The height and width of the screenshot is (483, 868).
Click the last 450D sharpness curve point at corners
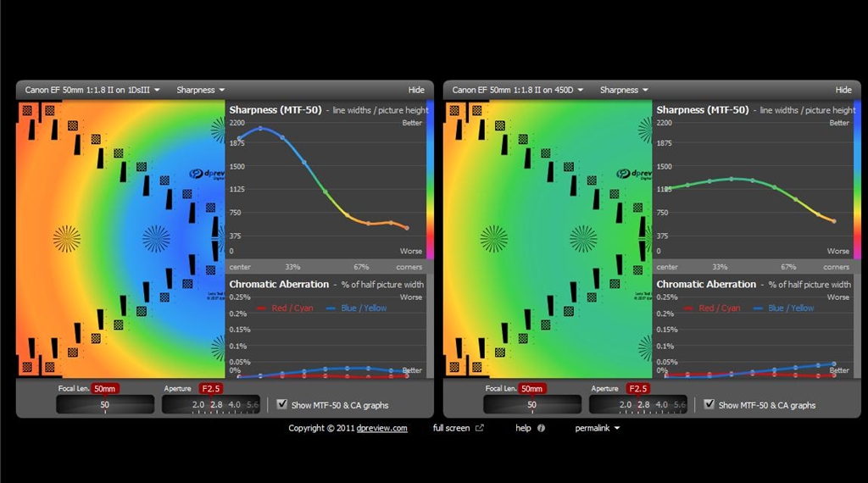834,221
